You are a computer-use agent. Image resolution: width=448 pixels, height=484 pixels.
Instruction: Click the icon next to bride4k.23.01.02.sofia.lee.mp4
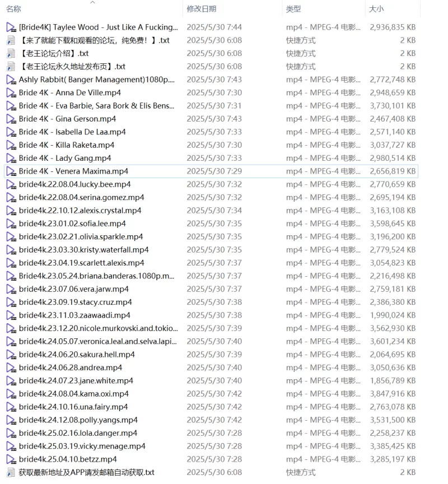pos(11,224)
